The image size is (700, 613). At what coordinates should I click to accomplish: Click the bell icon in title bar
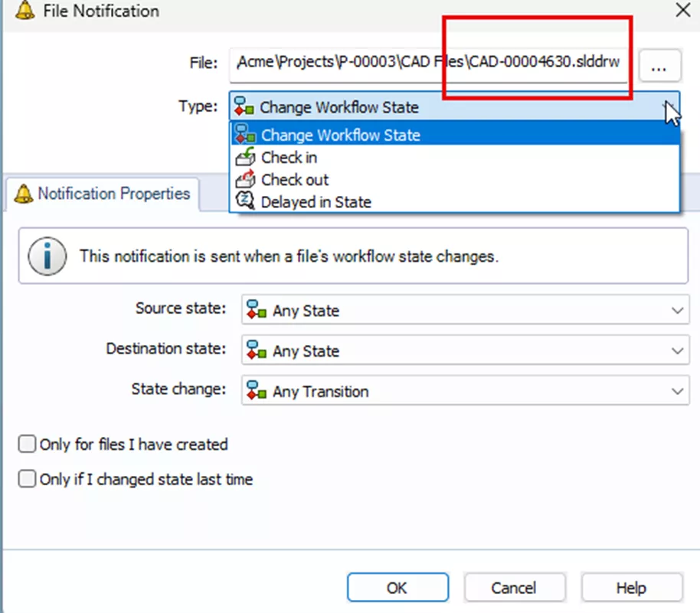[x=25, y=10]
